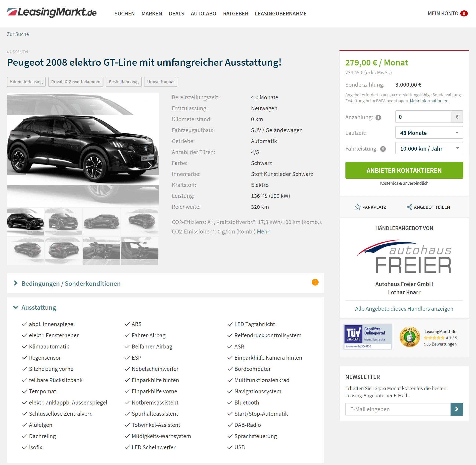Click the LeasingMarkt.de logo
This screenshot has height=465, width=476.
point(52,12)
